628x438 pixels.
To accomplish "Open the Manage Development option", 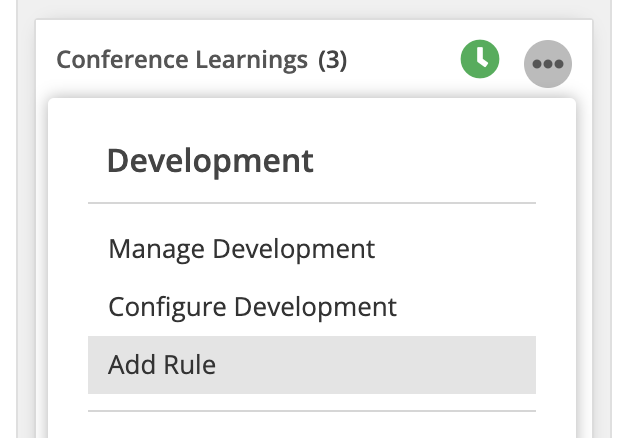I will coord(242,249).
